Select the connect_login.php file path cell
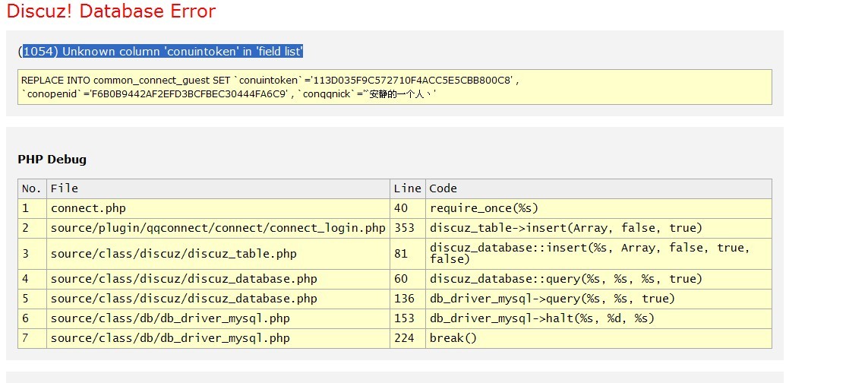The width and height of the screenshot is (868, 383). click(218, 228)
